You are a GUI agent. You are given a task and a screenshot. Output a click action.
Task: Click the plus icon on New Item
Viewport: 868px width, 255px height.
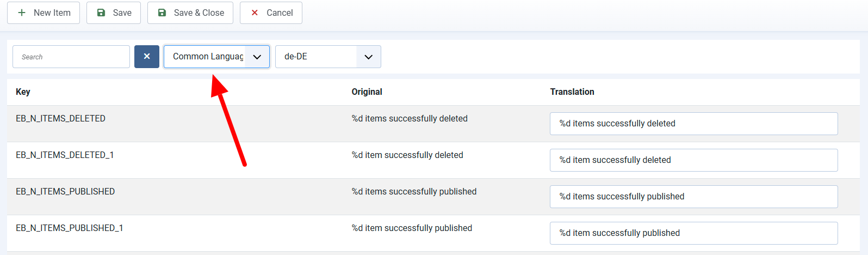pos(22,13)
